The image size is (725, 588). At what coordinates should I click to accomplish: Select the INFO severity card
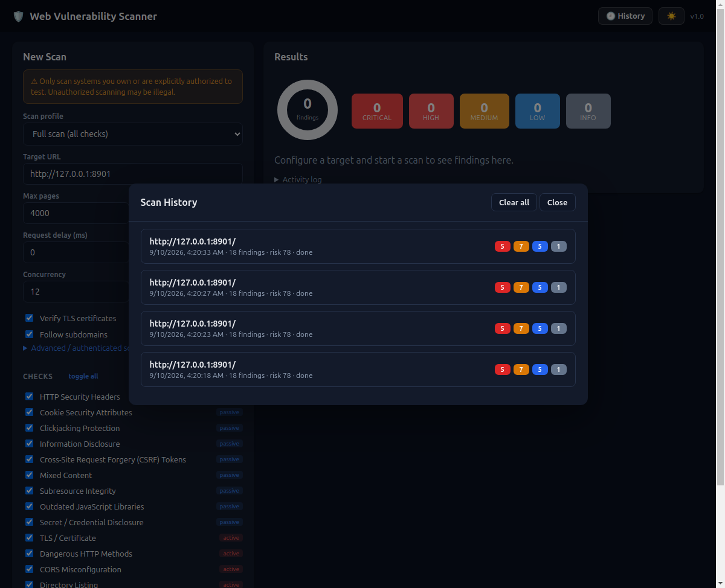click(588, 111)
